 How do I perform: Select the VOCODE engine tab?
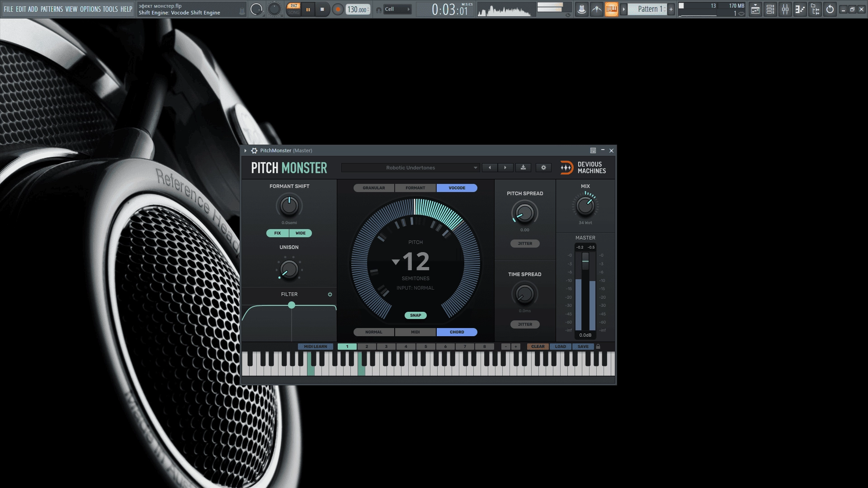click(x=457, y=188)
